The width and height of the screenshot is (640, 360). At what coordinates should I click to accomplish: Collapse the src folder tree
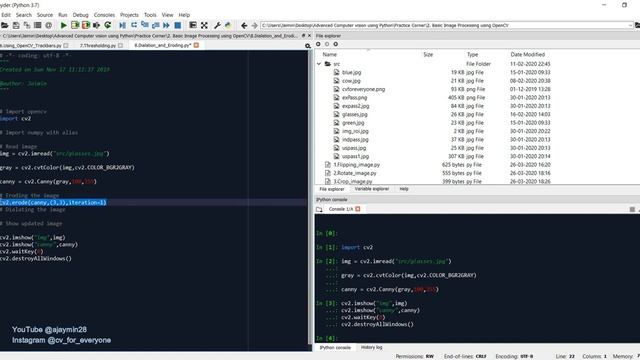click(x=319, y=64)
